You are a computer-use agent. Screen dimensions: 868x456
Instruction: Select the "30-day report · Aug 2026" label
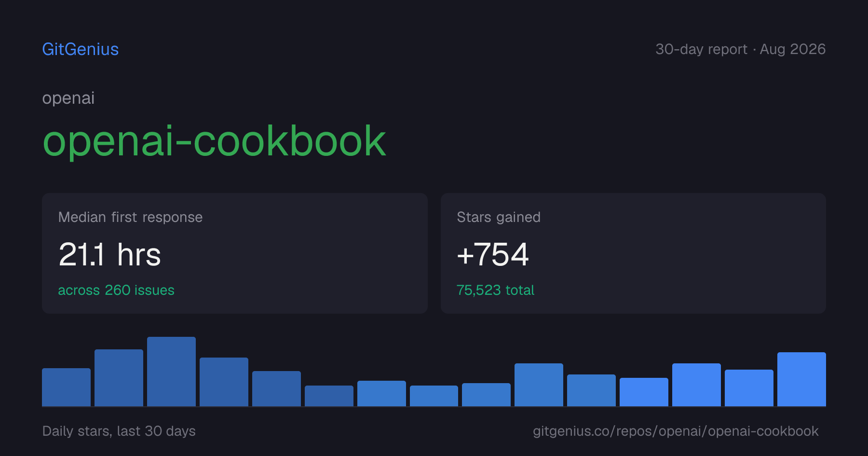740,49
